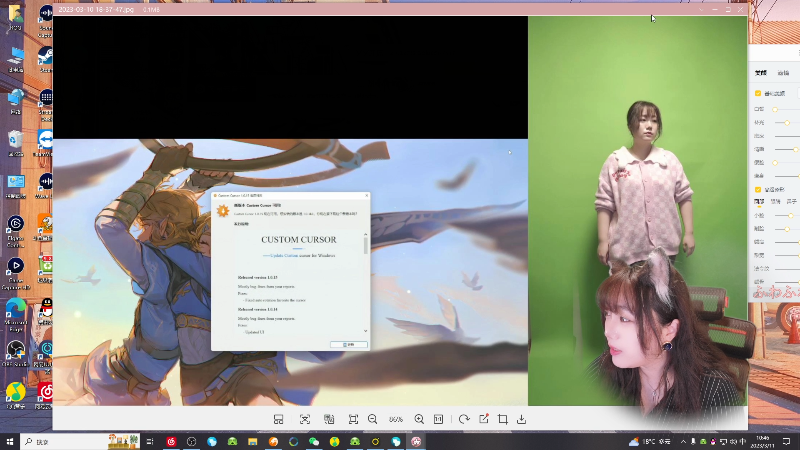Click the orange circular taskbar icon
The width and height of the screenshot is (800, 450).
[273, 441]
